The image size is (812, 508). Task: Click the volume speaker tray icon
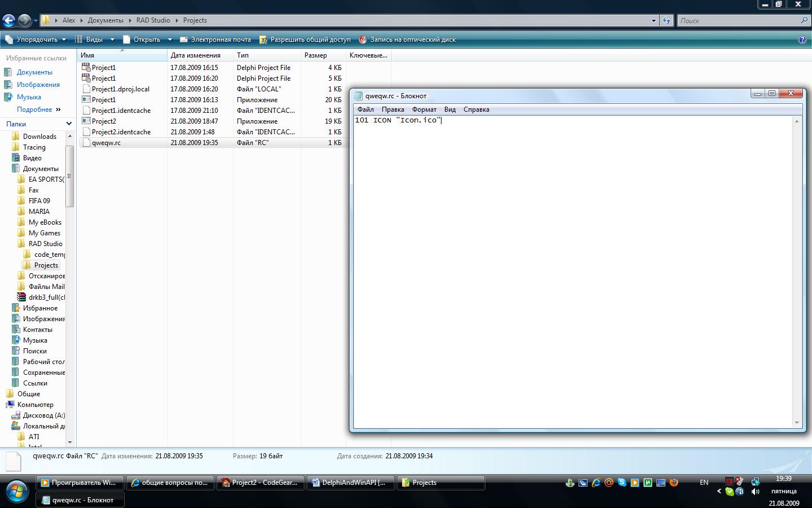click(755, 491)
